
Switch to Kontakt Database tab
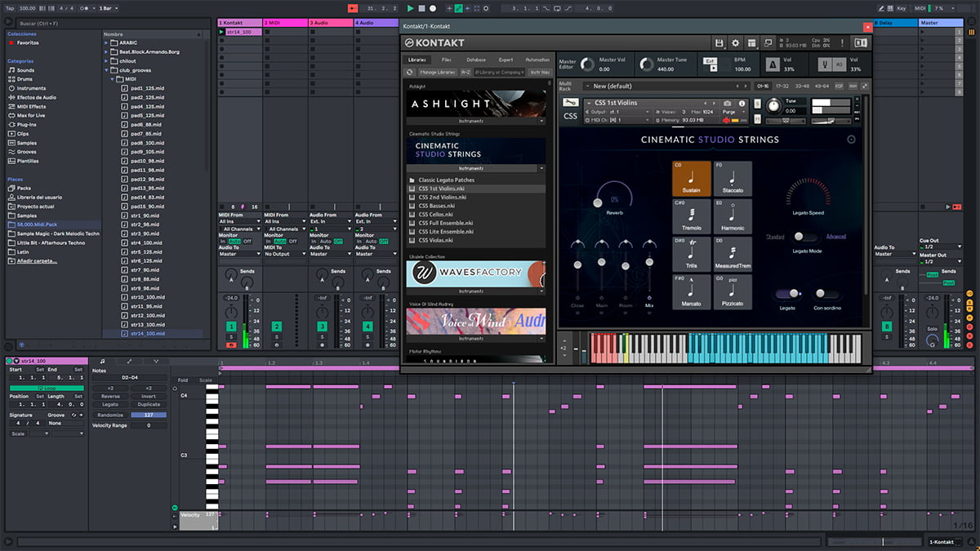pos(476,60)
